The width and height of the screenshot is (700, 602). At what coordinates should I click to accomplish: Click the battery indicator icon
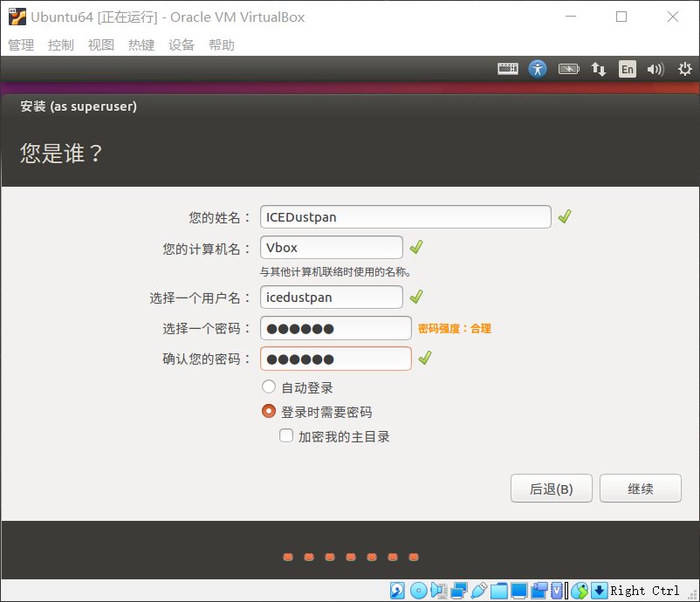[x=569, y=69]
